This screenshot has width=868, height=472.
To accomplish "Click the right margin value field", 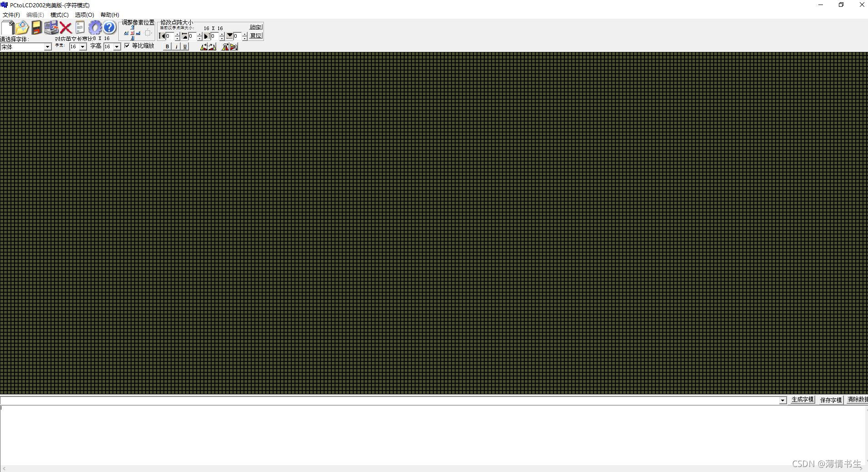I will pos(214,36).
